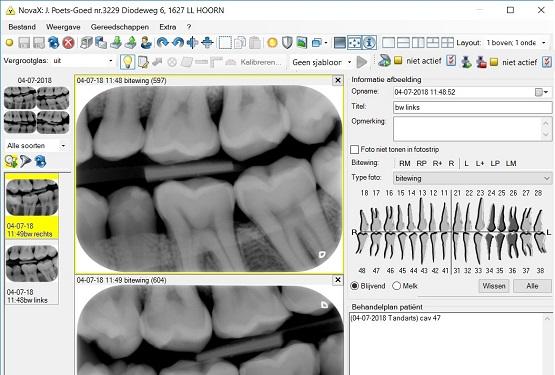Select the Blijvend radio button
Image resolution: width=555 pixels, height=375 pixels.
[355, 286]
